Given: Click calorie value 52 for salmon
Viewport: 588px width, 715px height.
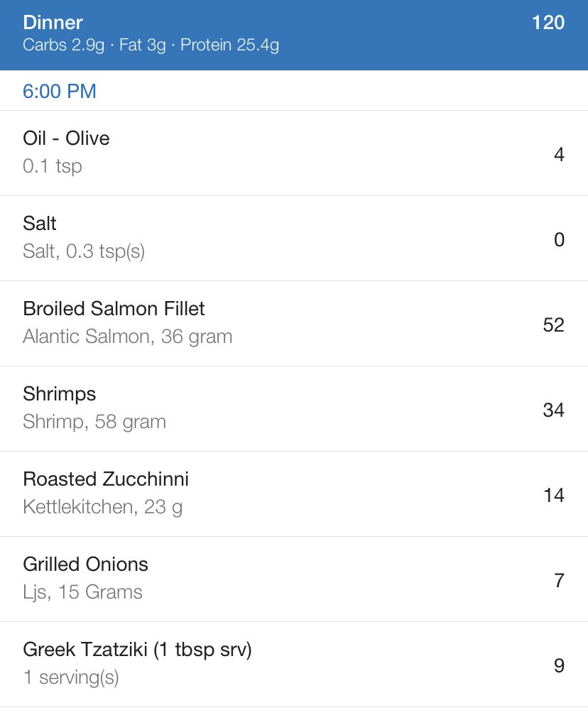Looking at the screenshot, I should point(553,324).
